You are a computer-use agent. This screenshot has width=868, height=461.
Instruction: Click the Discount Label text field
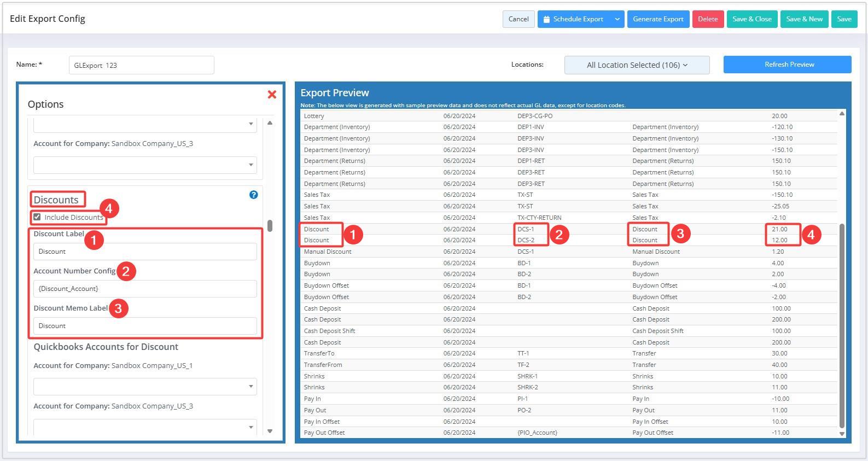point(145,252)
